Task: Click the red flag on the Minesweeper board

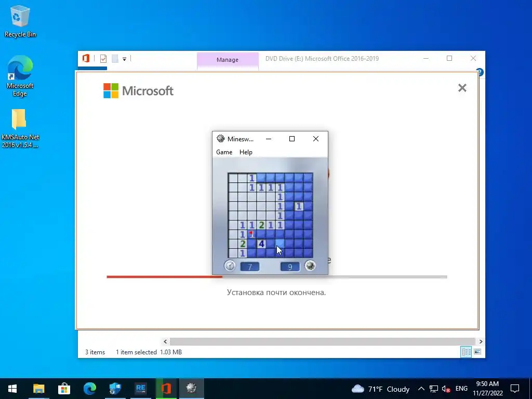Action: click(x=252, y=234)
